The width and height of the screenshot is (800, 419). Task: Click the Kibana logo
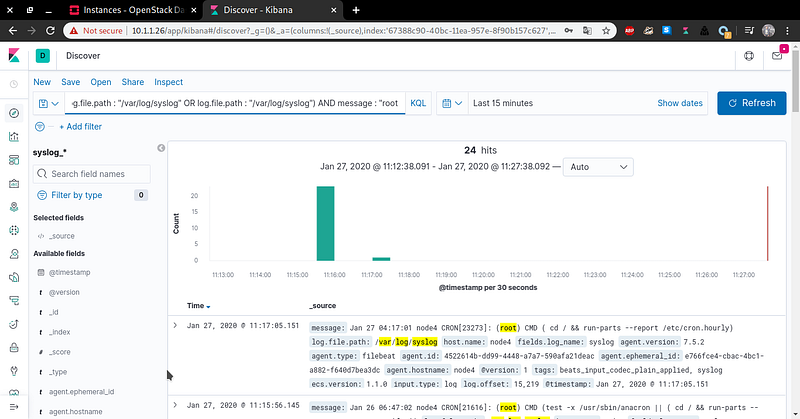14,56
